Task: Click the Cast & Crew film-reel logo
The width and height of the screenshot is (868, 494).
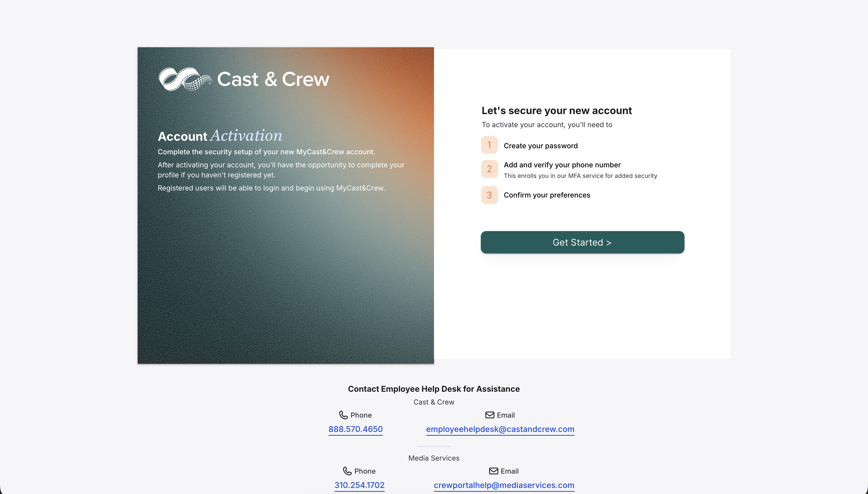Action: point(185,79)
